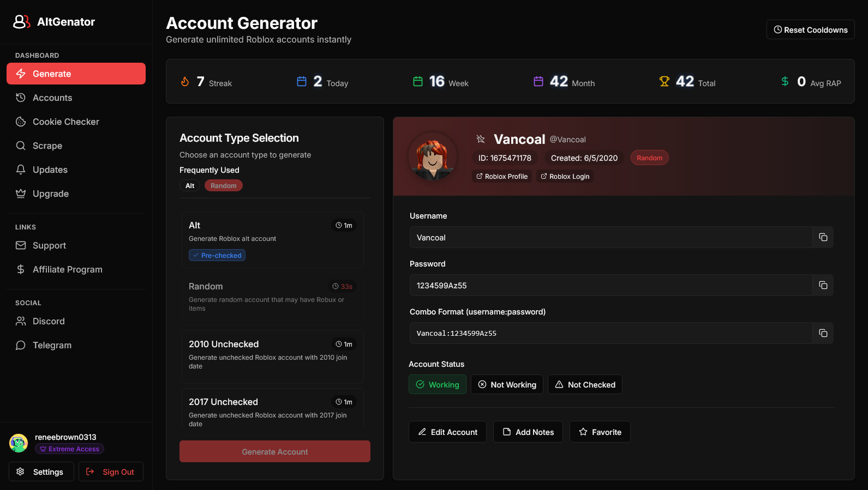The image size is (868, 490).
Task: Open the Affiliate Program link
Action: pos(76,269)
